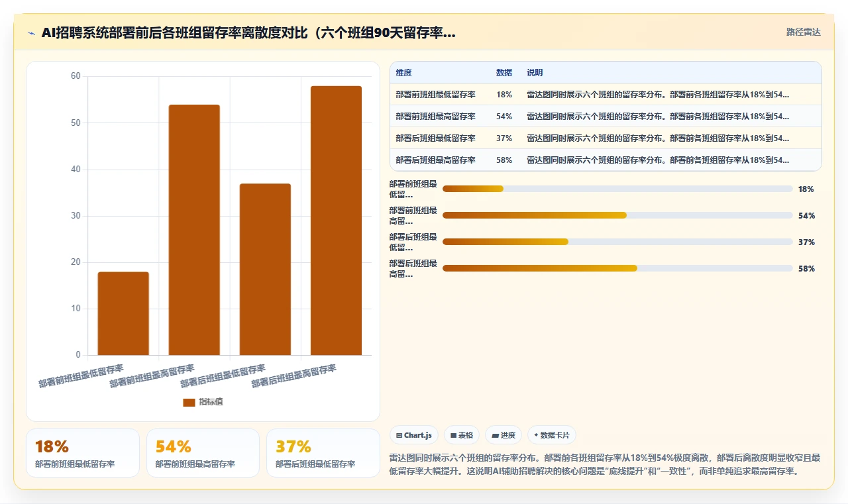Click the 部署后班组最高留存率 progress bar at 58%

[x=617, y=268]
